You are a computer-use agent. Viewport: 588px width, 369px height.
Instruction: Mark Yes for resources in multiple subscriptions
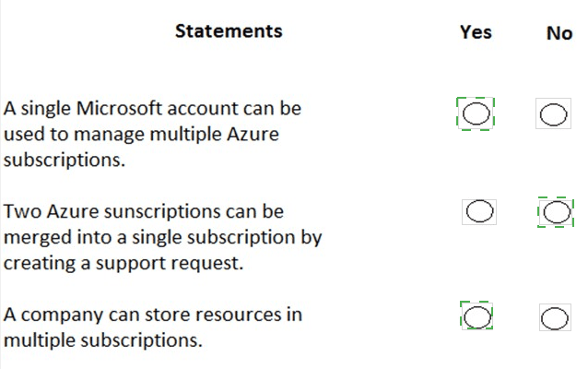click(476, 317)
